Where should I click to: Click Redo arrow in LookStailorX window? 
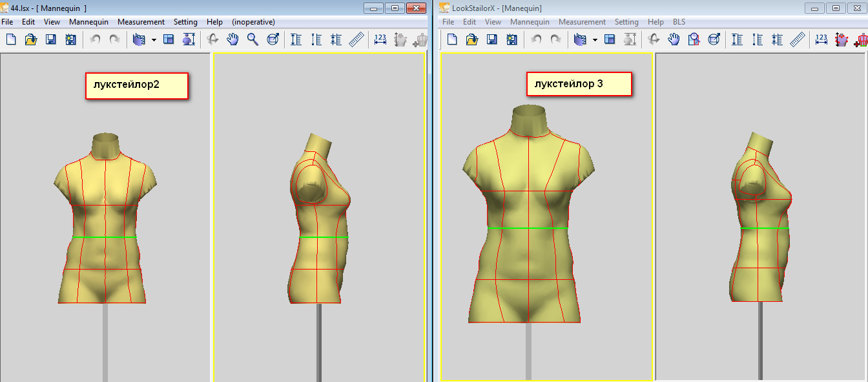point(555,39)
